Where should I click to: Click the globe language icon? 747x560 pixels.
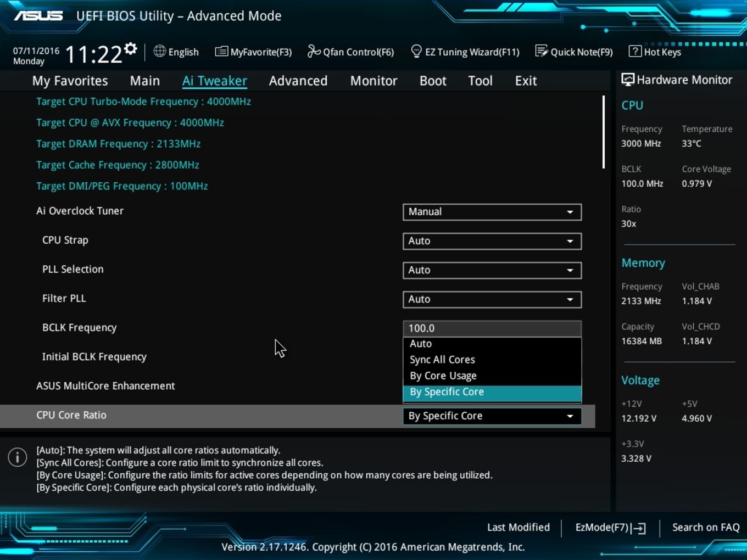[160, 51]
